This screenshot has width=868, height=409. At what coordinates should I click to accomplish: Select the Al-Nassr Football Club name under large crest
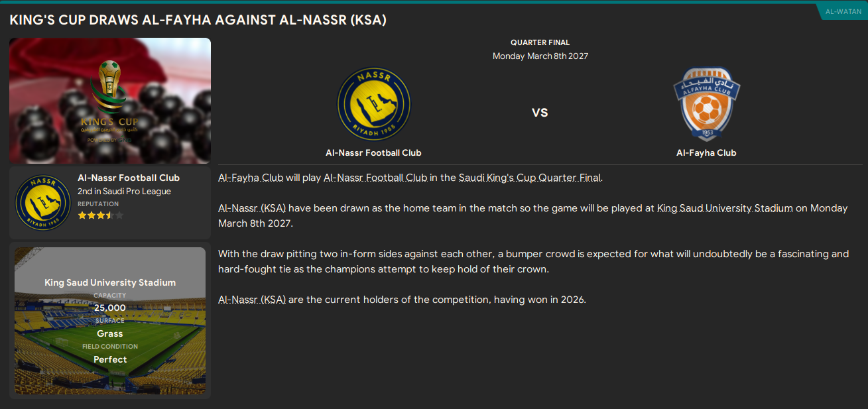click(x=373, y=153)
